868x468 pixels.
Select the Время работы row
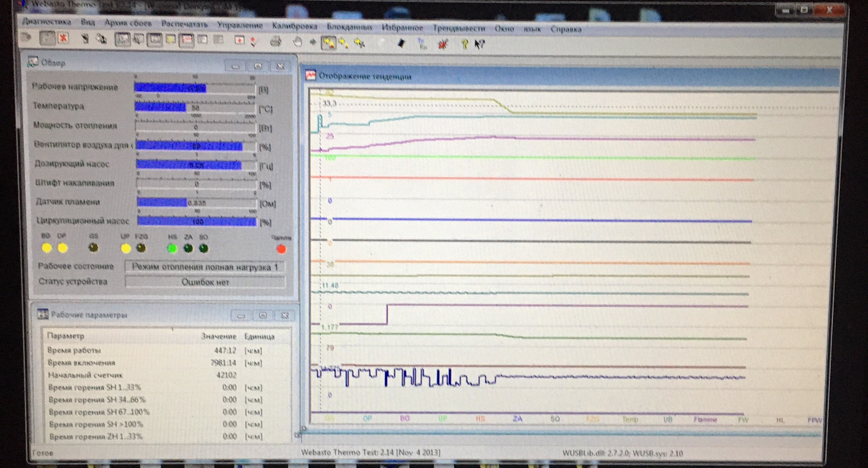pos(155,350)
